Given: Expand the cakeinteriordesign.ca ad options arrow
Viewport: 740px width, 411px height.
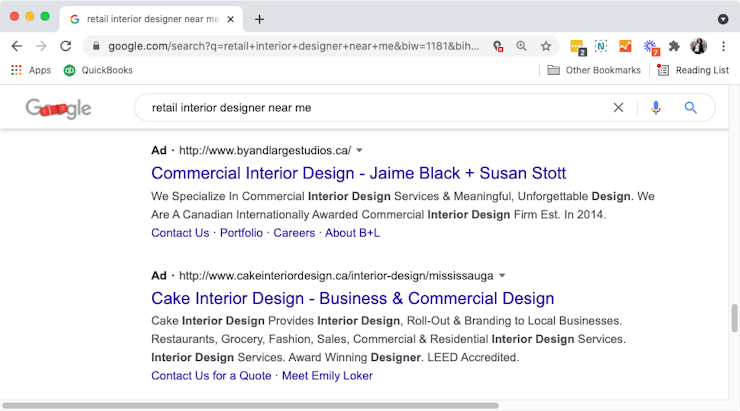Looking at the screenshot, I should (x=502, y=276).
